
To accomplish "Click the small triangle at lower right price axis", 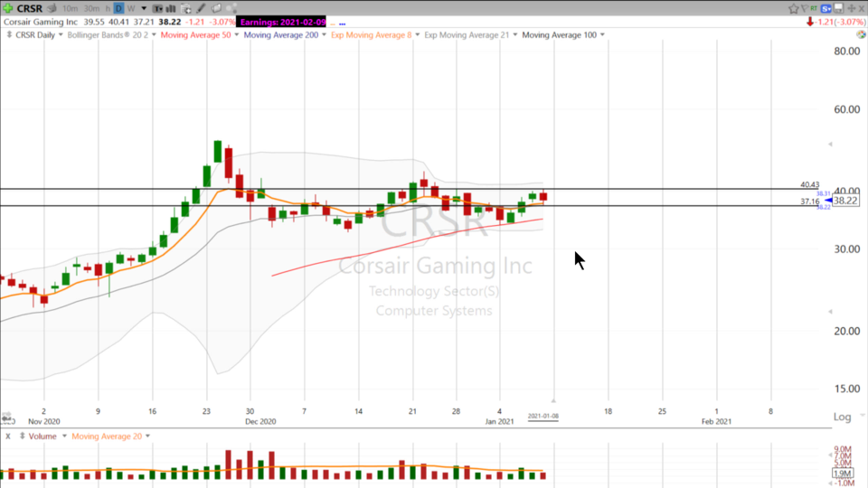I will click(830, 312).
